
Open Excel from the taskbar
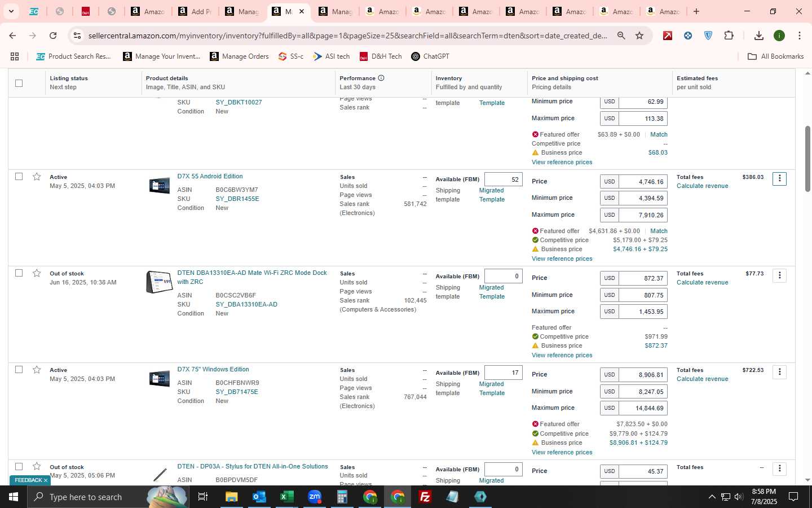click(286, 497)
